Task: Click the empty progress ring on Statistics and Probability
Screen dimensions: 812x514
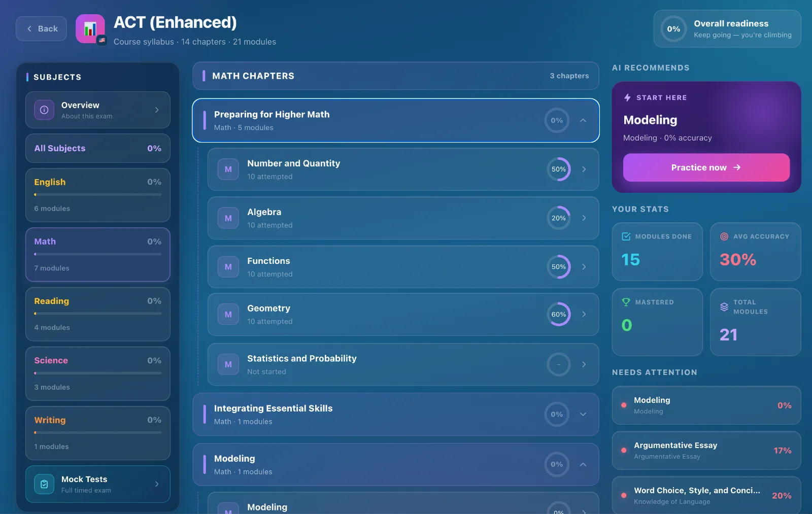Action: 559,364
